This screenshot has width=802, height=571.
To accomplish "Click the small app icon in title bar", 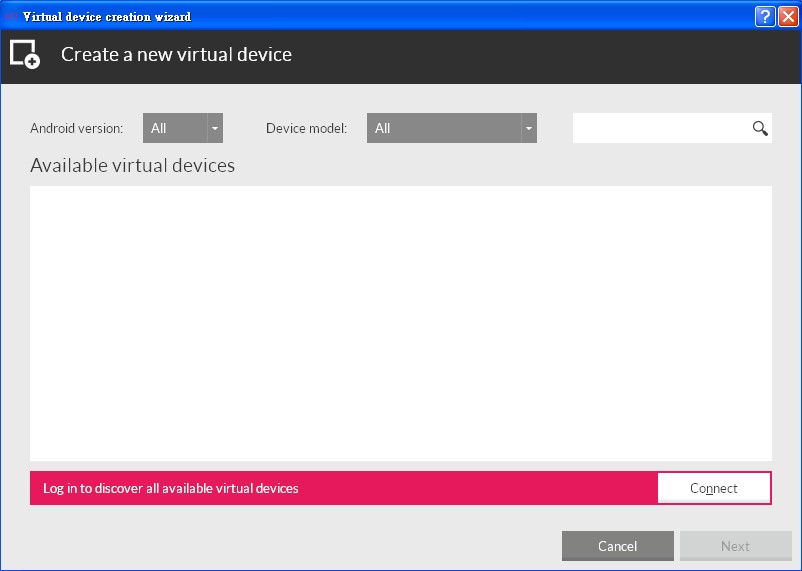I will point(10,16).
